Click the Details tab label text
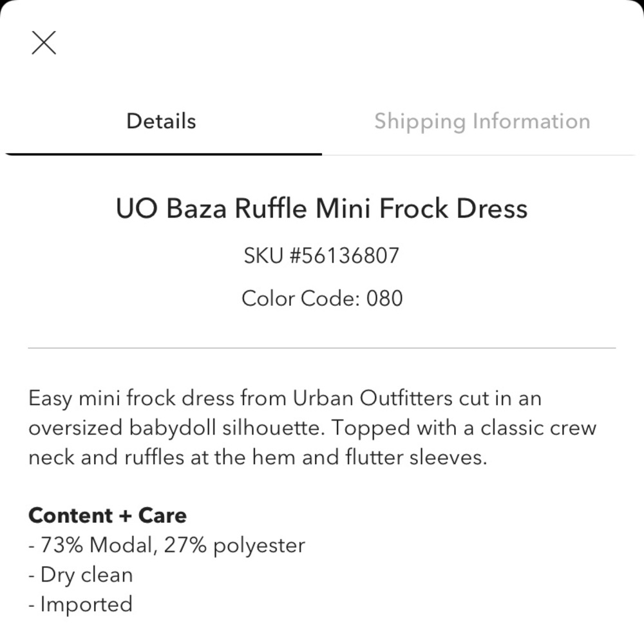This screenshot has width=644, height=644. tap(161, 121)
